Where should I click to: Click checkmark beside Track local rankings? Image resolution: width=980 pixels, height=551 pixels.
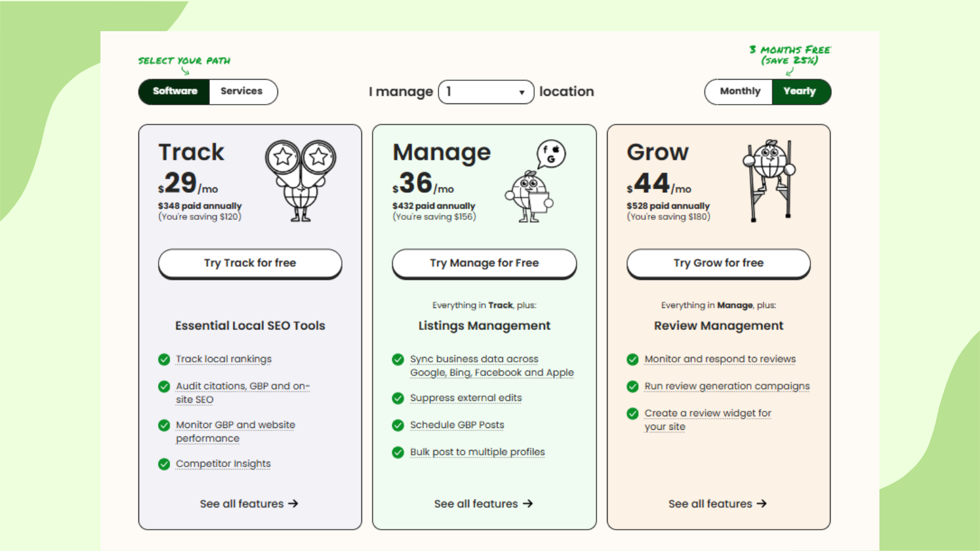pos(164,359)
